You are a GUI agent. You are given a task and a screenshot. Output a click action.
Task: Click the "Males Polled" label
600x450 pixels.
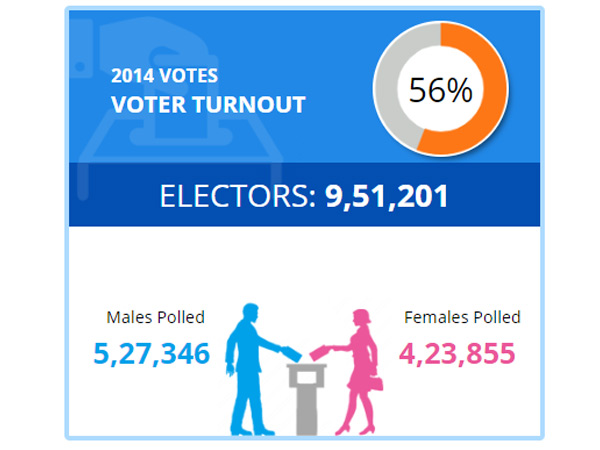[x=155, y=318]
